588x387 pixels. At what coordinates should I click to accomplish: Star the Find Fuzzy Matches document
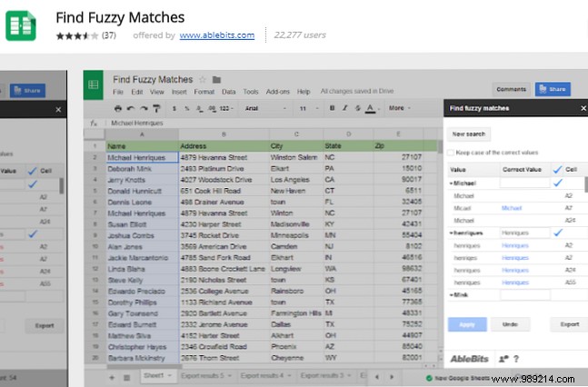click(x=203, y=80)
